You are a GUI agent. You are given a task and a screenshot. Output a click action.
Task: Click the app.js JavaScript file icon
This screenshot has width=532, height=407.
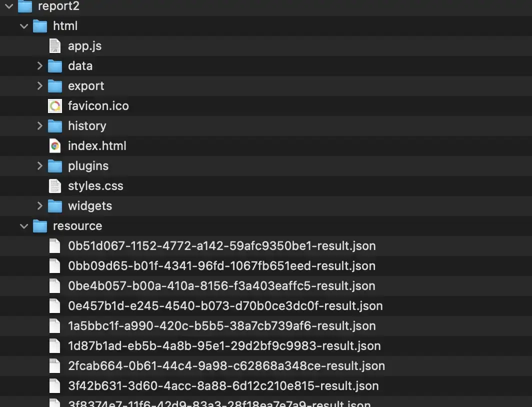[x=55, y=46]
